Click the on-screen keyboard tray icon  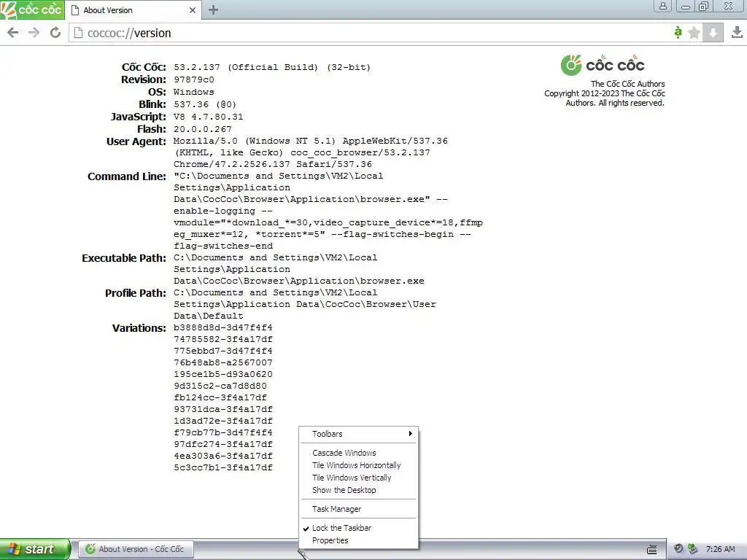click(651, 549)
